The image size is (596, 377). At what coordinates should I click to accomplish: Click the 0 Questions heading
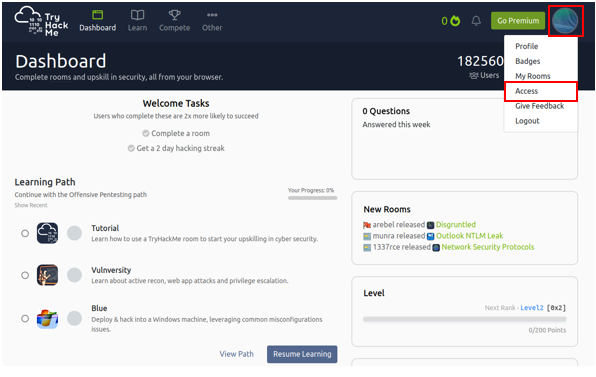point(386,111)
